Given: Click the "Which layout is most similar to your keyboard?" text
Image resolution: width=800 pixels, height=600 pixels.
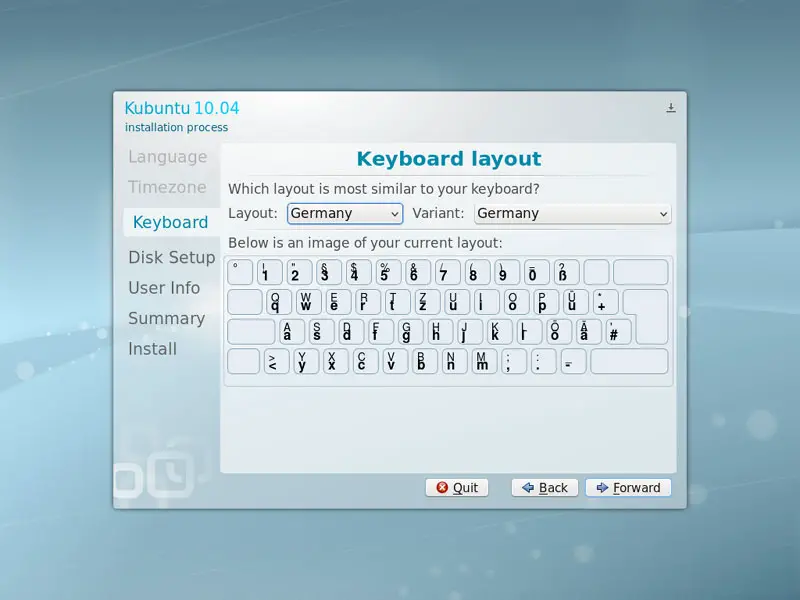Looking at the screenshot, I should [384, 189].
